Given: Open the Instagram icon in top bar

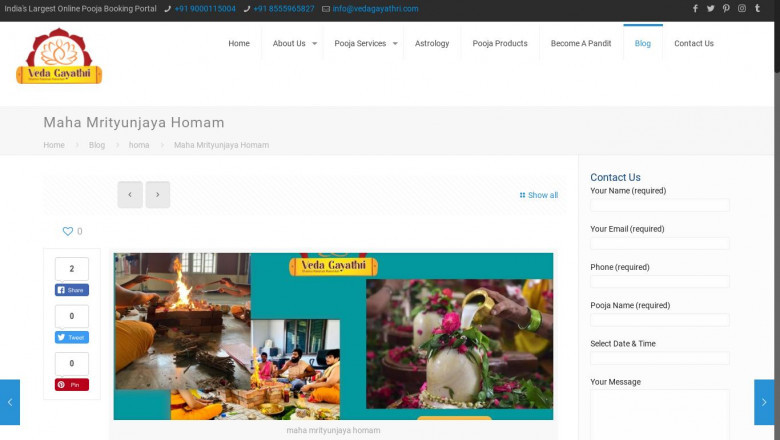Looking at the screenshot, I should click(x=742, y=8).
